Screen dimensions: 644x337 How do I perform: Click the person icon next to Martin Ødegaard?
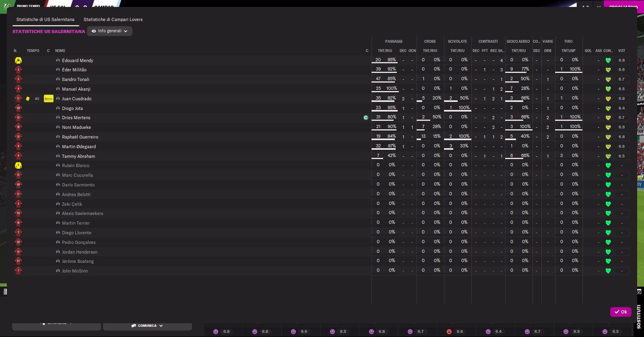58,146
